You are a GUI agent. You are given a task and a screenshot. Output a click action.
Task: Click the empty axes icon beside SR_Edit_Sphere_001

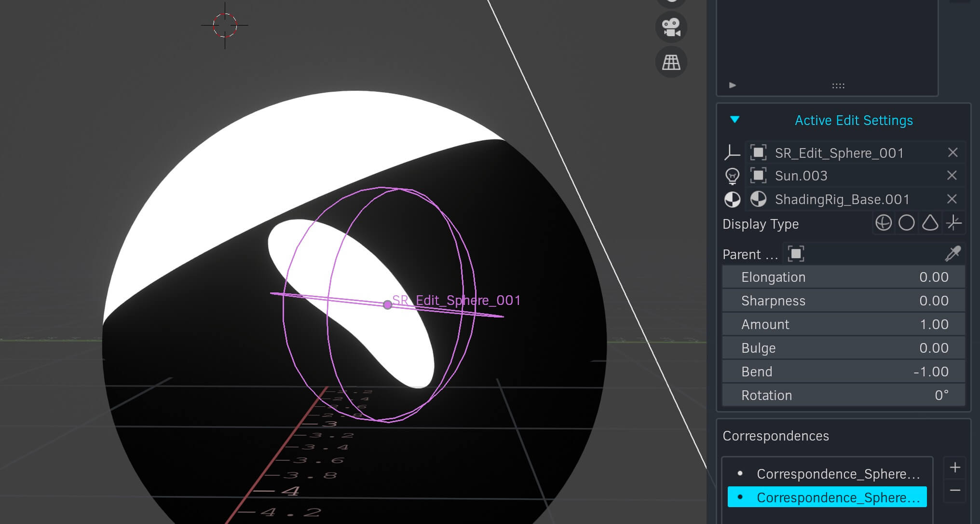(732, 152)
